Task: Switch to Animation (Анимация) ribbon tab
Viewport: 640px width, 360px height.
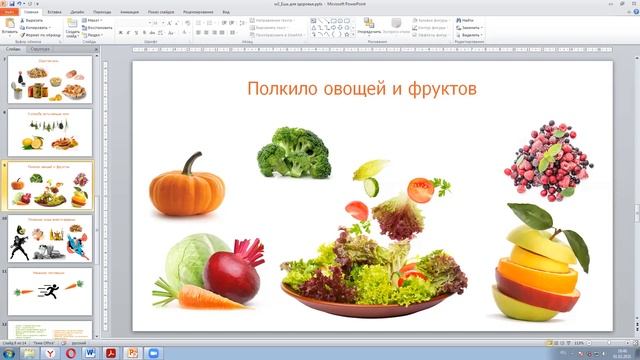Action: [129, 12]
